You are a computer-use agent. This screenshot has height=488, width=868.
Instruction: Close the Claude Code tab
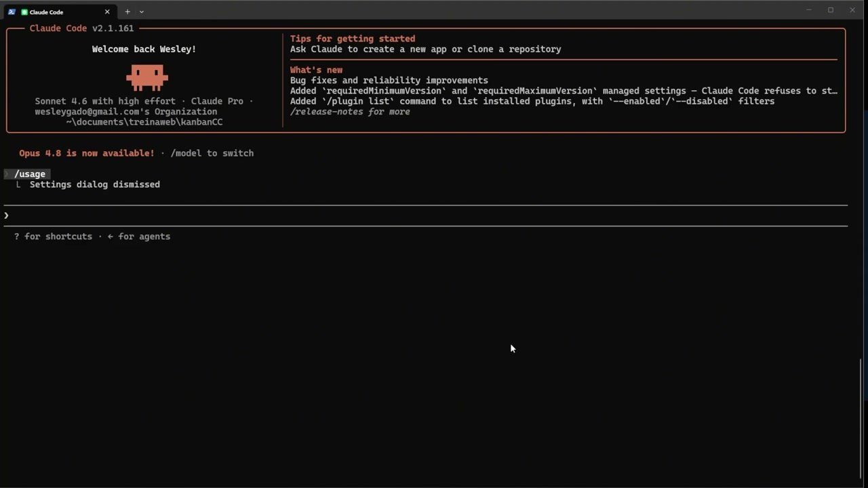click(x=107, y=12)
